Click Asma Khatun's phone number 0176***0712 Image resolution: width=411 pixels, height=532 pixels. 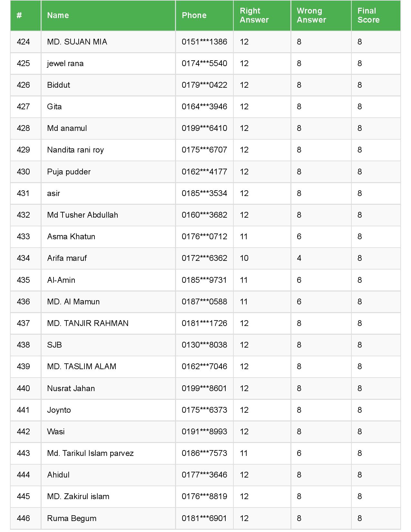[x=204, y=237]
